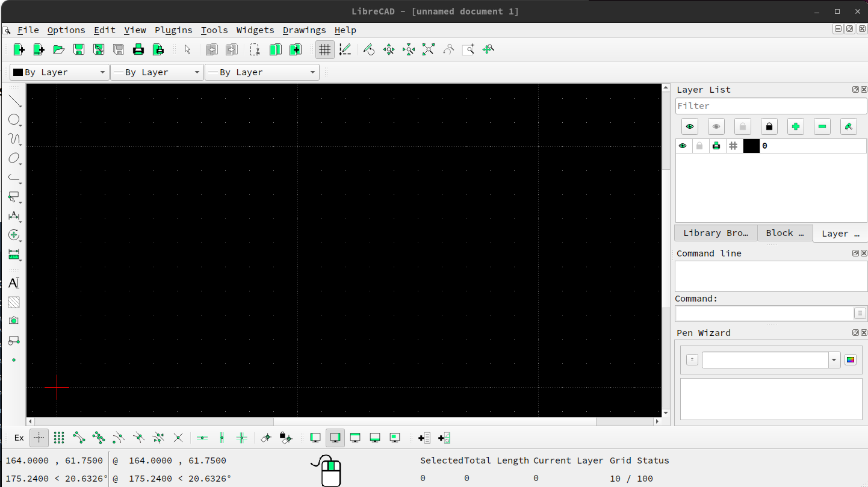Click the horizontal scrollbar below the canvas
Screen dimensions: 868x487
(344, 422)
